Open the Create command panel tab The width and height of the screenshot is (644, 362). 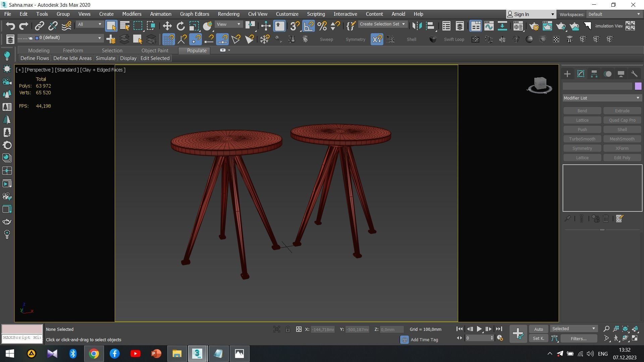click(568, 74)
